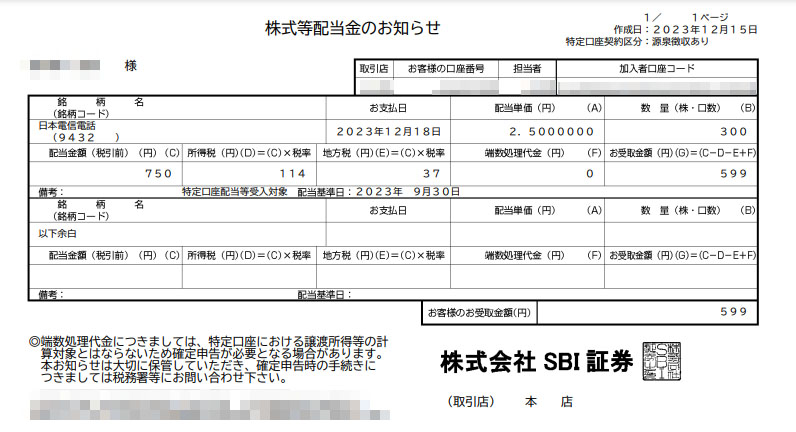Click the payment date 2023年12月18日
Viewport: 796px width, 432px height.
click(388, 131)
